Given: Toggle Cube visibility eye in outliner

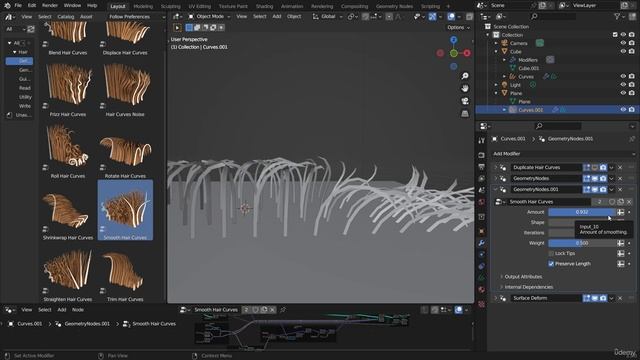Looking at the screenshot, I should 623,51.
